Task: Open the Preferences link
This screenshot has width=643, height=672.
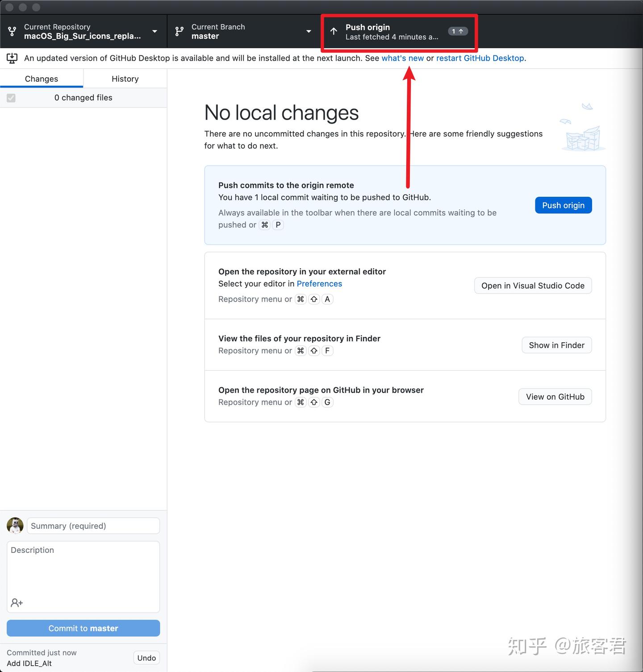Action: click(319, 284)
